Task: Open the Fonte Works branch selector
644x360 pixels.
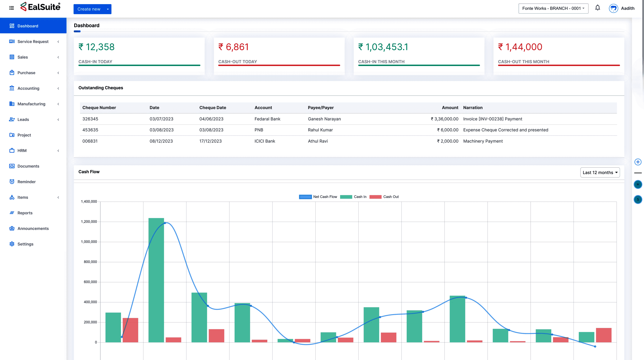Action: coord(553,8)
